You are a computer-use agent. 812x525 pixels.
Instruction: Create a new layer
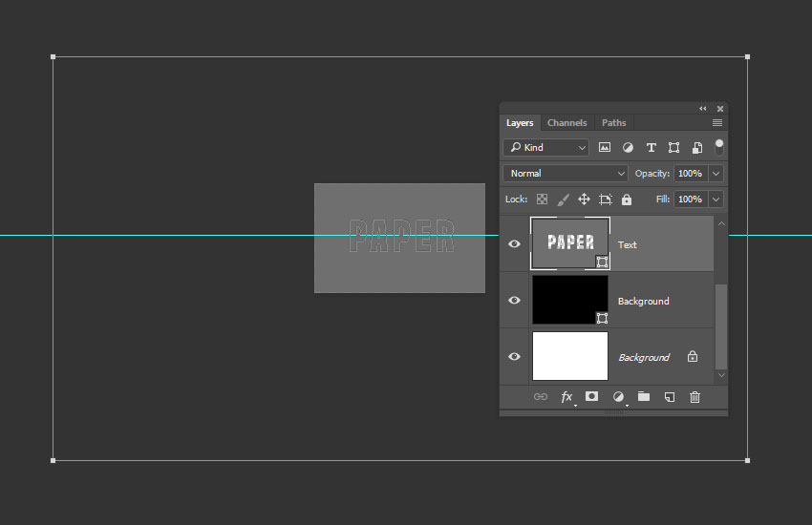tap(669, 397)
